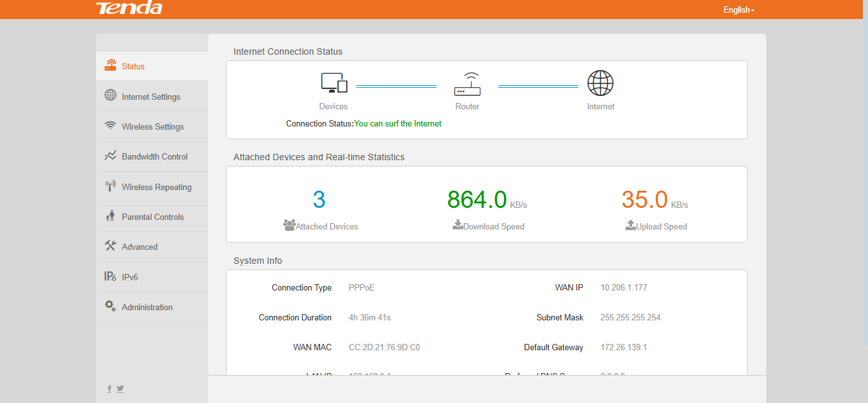
Task: Click the Tenda logo
Action: (x=129, y=8)
